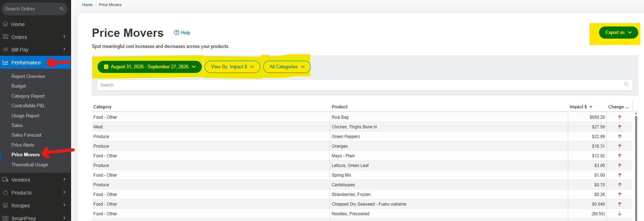Click the red up arrow for Chopped Dry Seaweed
Image resolution: width=644 pixels, height=221 pixels.
[620, 204]
